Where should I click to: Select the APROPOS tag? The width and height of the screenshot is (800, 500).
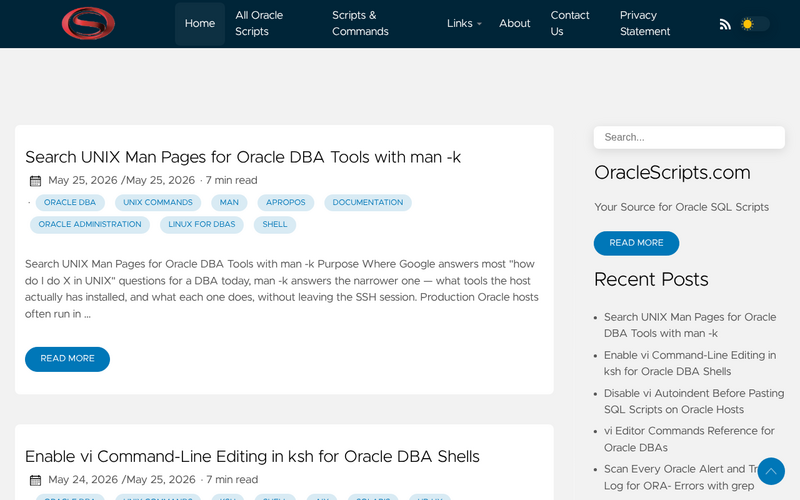coord(286,203)
